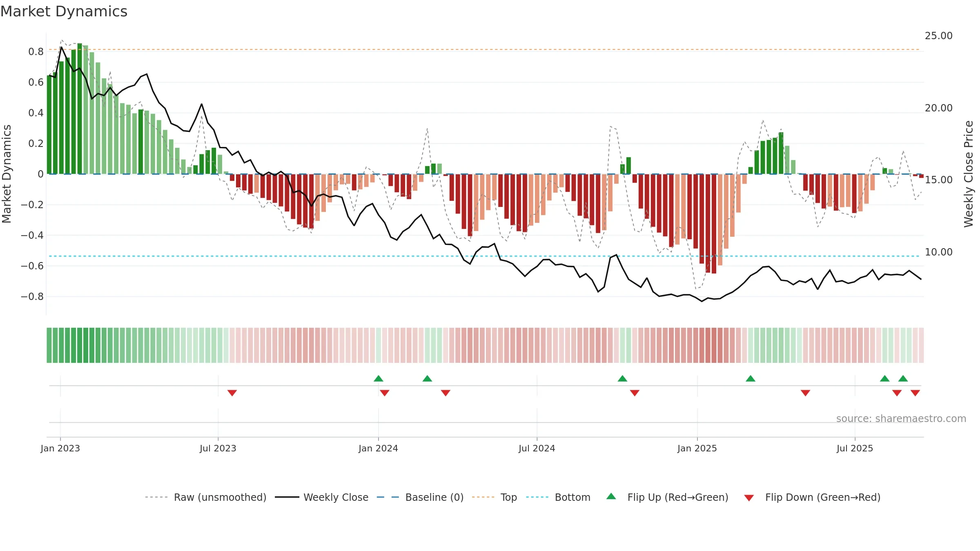Click the Weekly Close Price axis title
This screenshot has height=551, width=980.
pyautogui.click(x=969, y=174)
